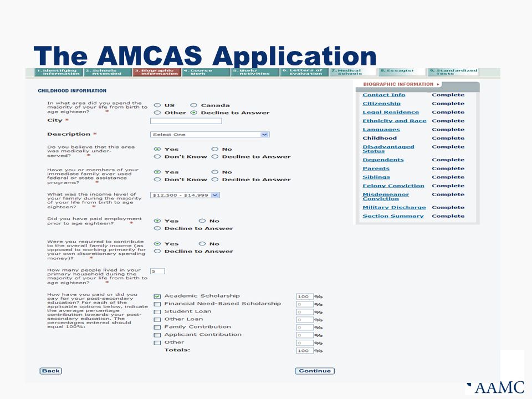Open Standardized Tests tab
Screen dimensions: 532x399
tap(453, 72)
